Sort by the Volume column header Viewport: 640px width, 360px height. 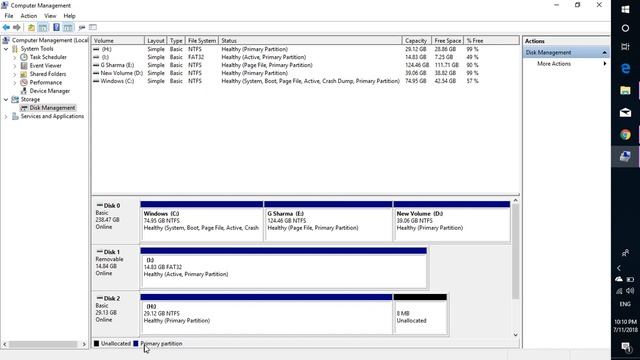click(x=118, y=41)
